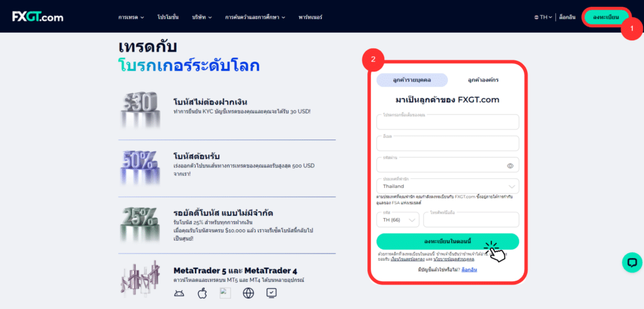
Task: Click the web globe platform icon
Action: click(248, 293)
